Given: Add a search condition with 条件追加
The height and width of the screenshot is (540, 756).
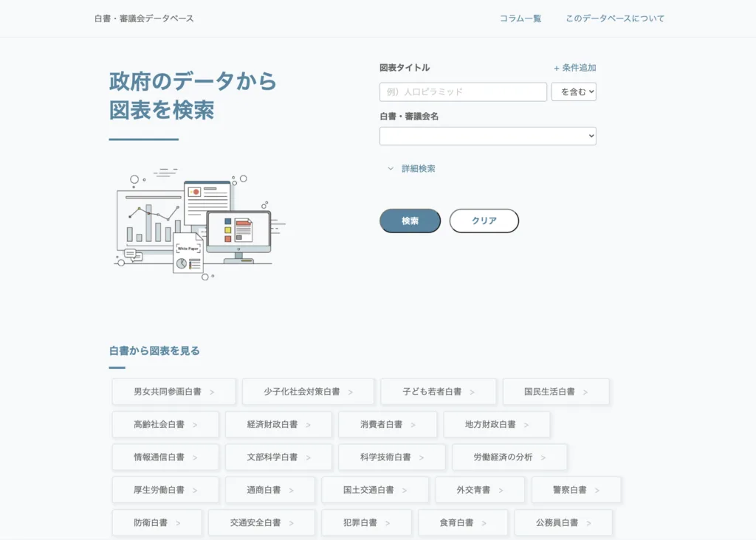Looking at the screenshot, I should (574, 68).
